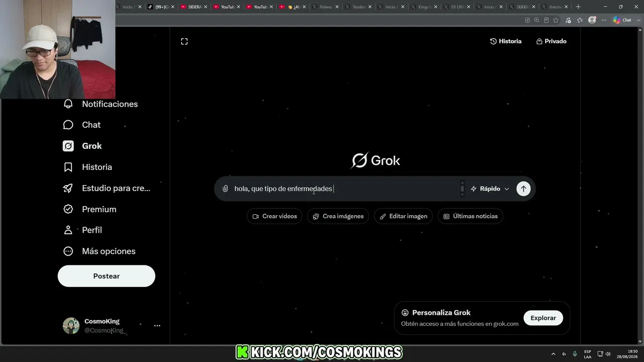The height and width of the screenshot is (362, 644).
Task: Click the Crea imágenes suggestion
Action: click(338, 216)
